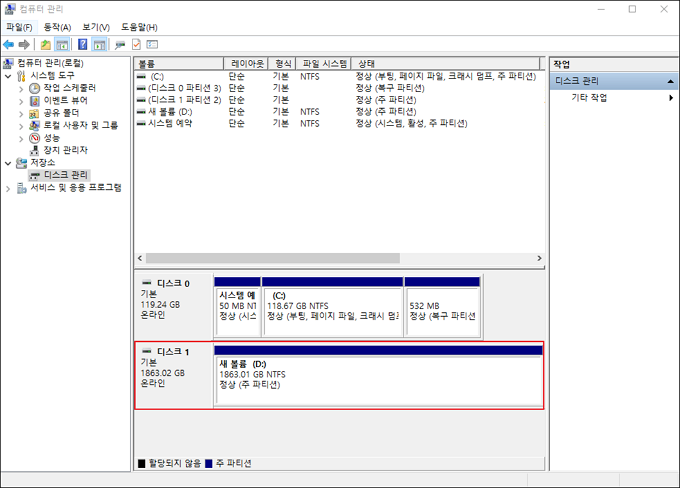The height and width of the screenshot is (488, 680).
Task: Click the blue 주 파티션 legend swatch
Action: click(x=209, y=464)
